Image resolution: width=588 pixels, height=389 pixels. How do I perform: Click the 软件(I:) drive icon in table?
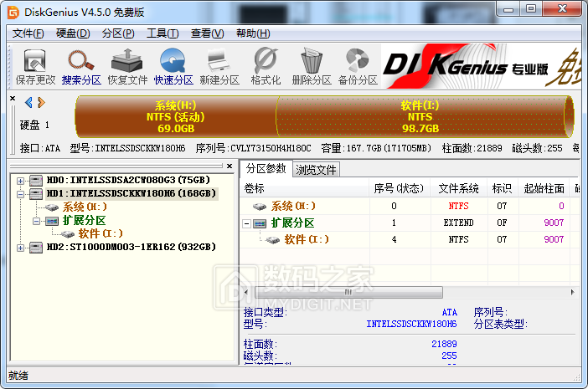pyautogui.click(x=272, y=239)
